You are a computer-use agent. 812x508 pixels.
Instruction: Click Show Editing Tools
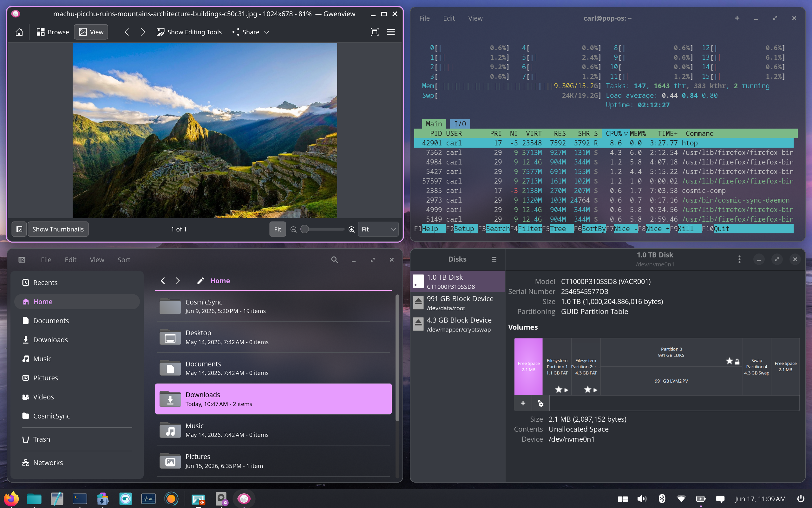[189, 32]
